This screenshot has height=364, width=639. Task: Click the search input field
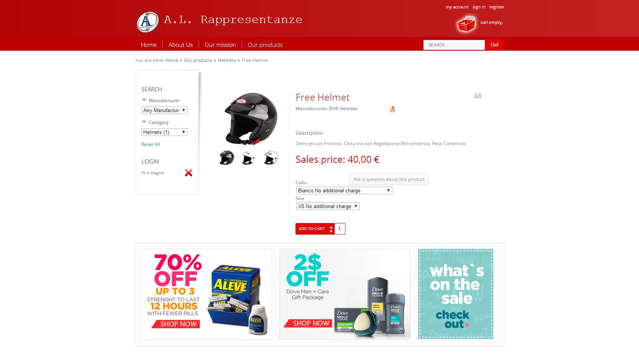tap(454, 45)
